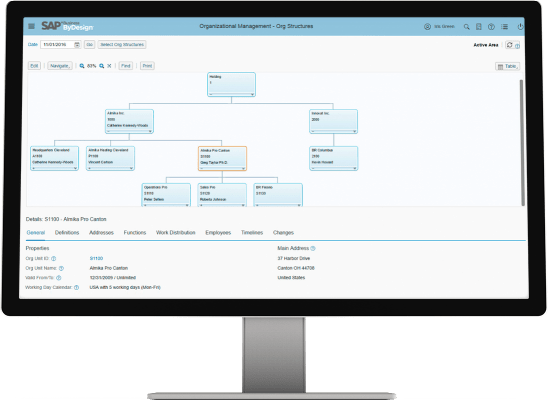548x400 pixels.
Task: Expand arrow on Innovat Inc. node
Action: pyautogui.click(x=354, y=131)
